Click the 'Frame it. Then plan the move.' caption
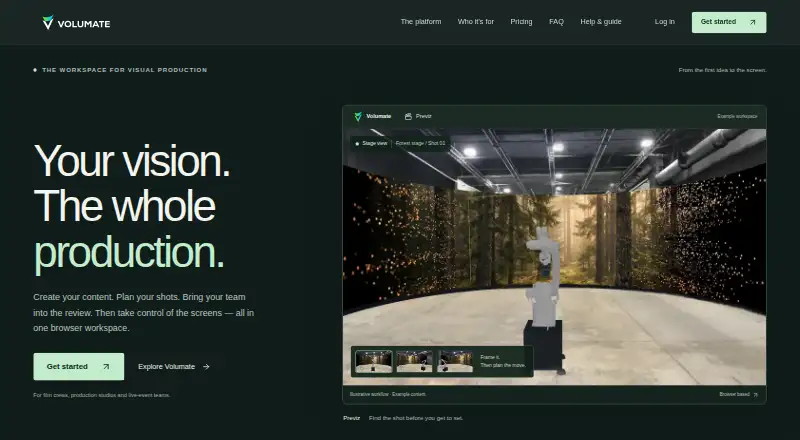Viewport: 800px width, 440px height. point(503,361)
